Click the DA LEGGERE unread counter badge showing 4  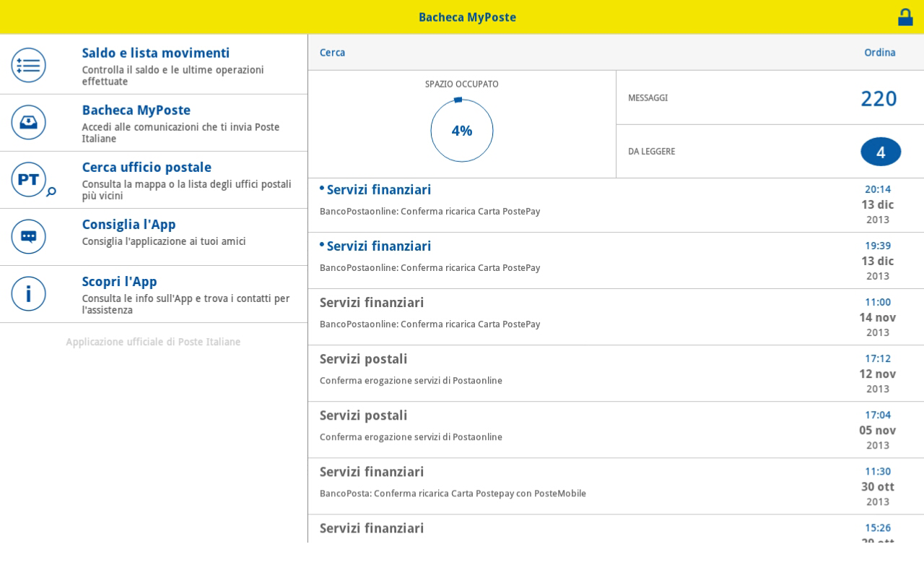(881, 152)
